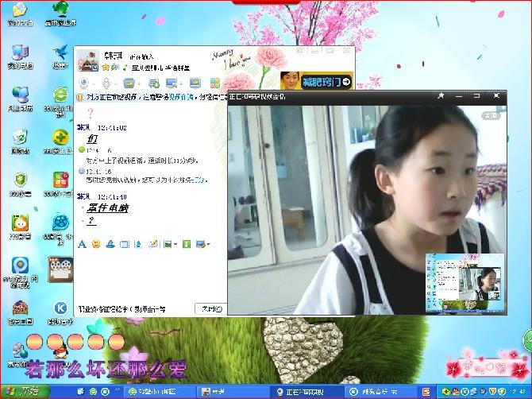Expand the screenshot options dropdown arrow

point(208,244)
